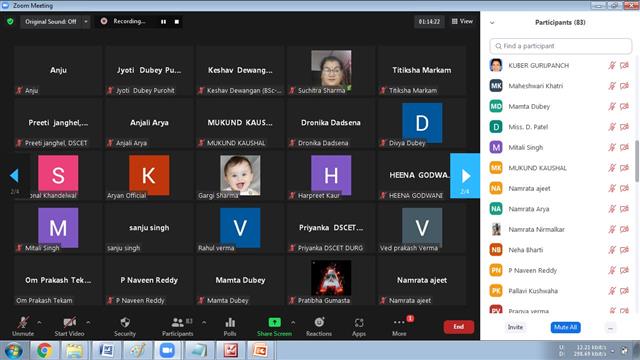Viewport: 640px width, 360px height.
Task: Click KUBER GURUPANCH avatar photo
Action: [496, 65]
